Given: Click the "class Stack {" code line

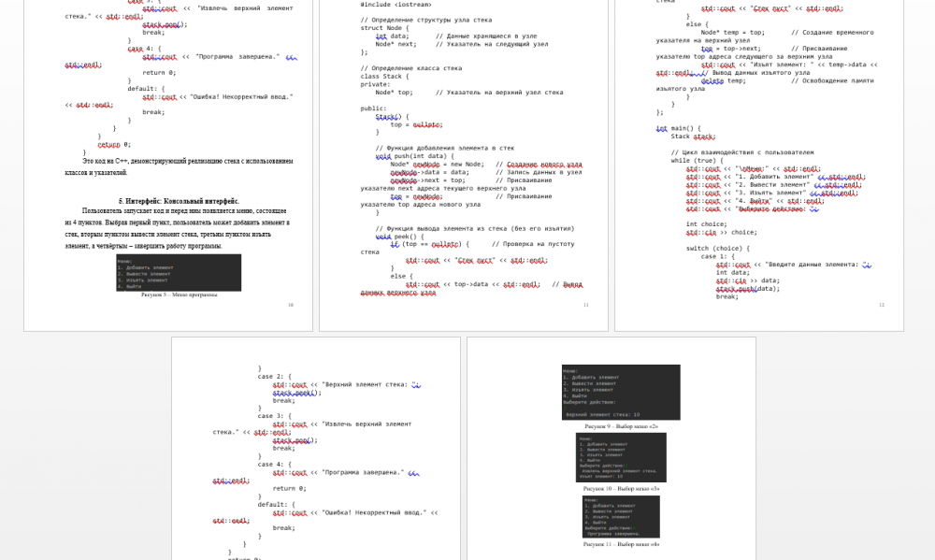Looking at the screenshot, I should click(x=385, y=77).
